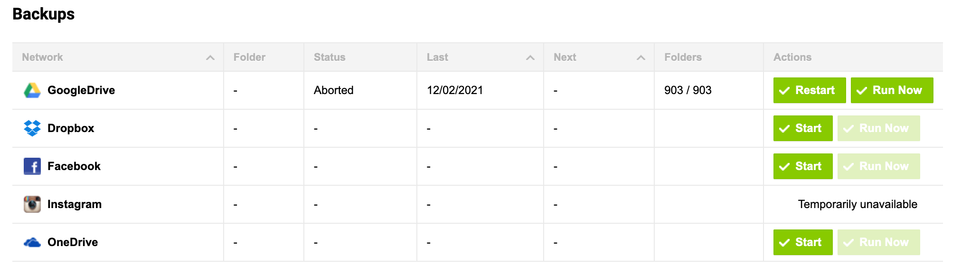Click the checkmark icon on the OneDrive Start button
The height and width of the screenshot is (276, 980).
pos(784,242)
